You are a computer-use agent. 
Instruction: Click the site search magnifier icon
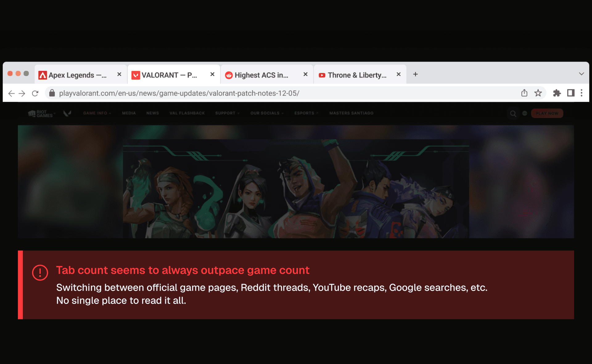point(513,113)
